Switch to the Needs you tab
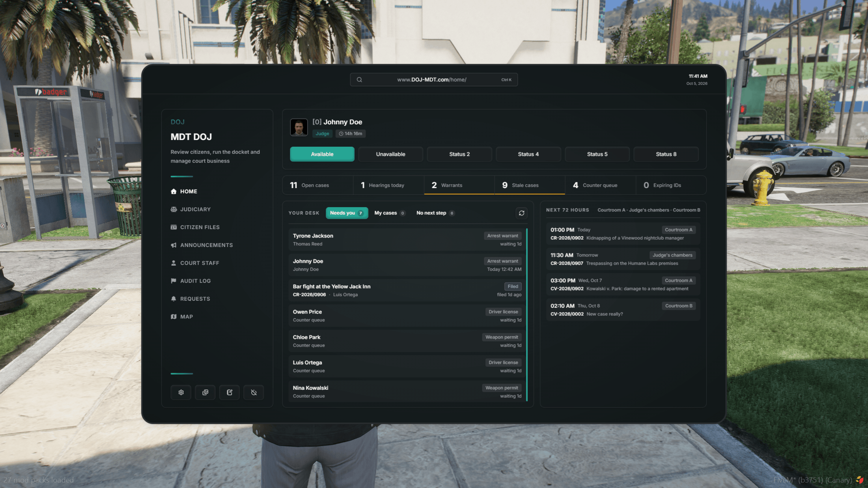This screenshot has width=868, height=488. [347, 213]
